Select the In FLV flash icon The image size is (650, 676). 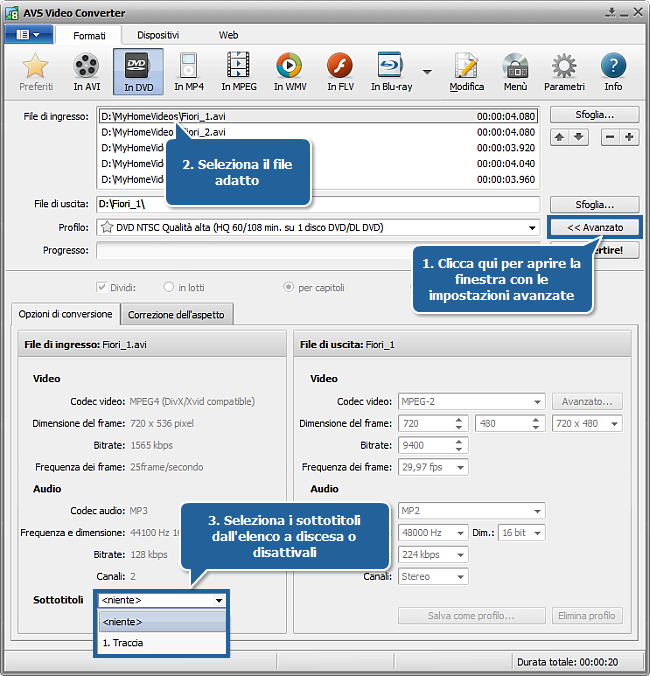tap(340, 67)
